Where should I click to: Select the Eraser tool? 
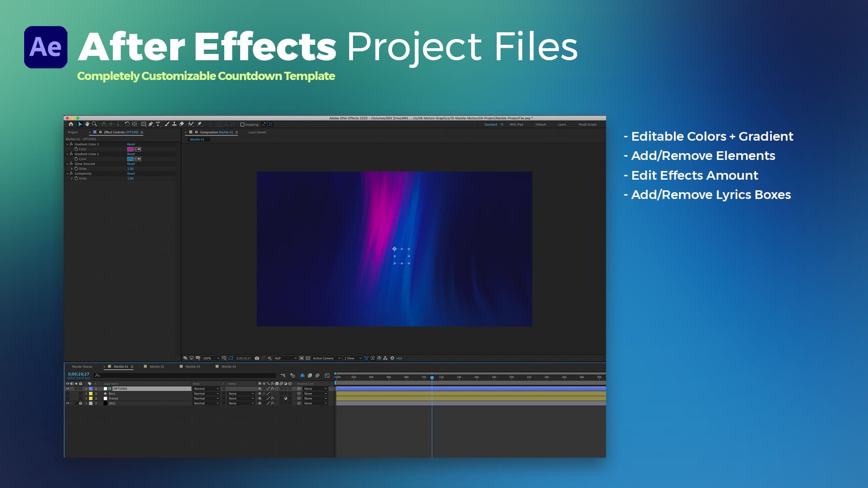(182, 124)
